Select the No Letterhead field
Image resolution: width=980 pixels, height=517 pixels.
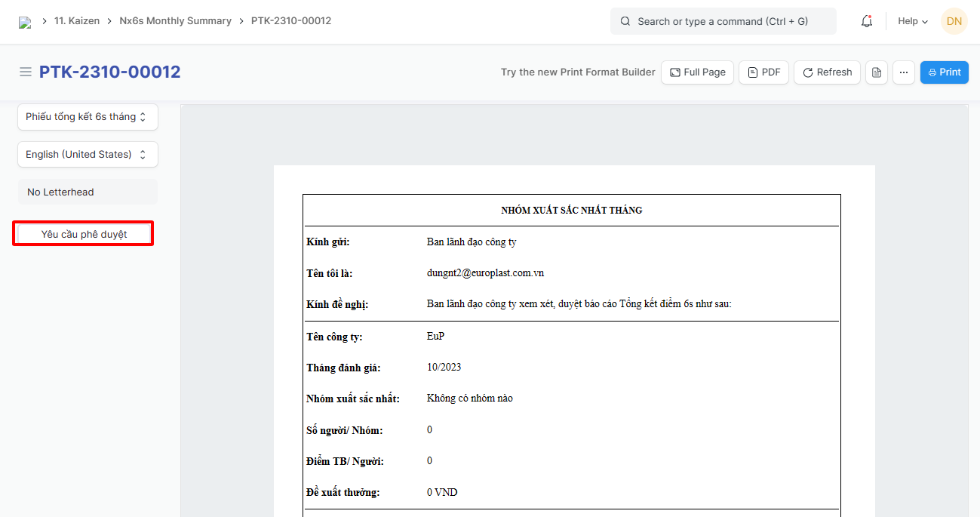pyautogui.click(x=88, y=192)
